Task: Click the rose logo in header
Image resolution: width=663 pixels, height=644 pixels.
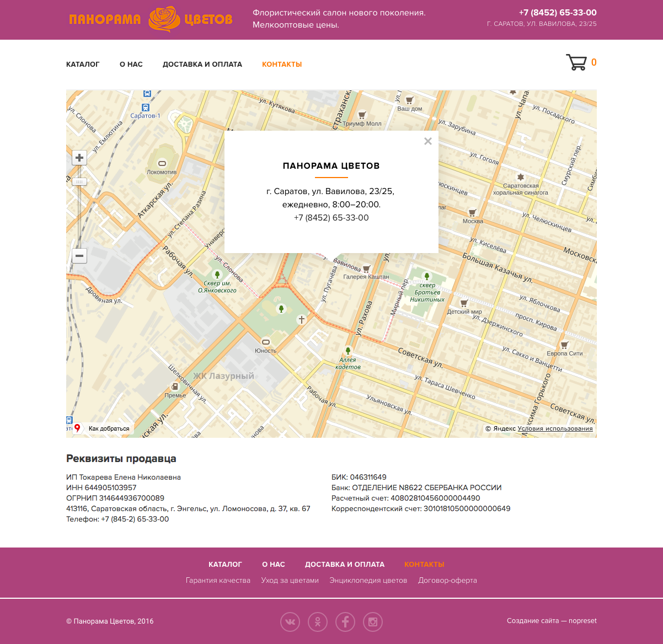Action: point(164,19)
